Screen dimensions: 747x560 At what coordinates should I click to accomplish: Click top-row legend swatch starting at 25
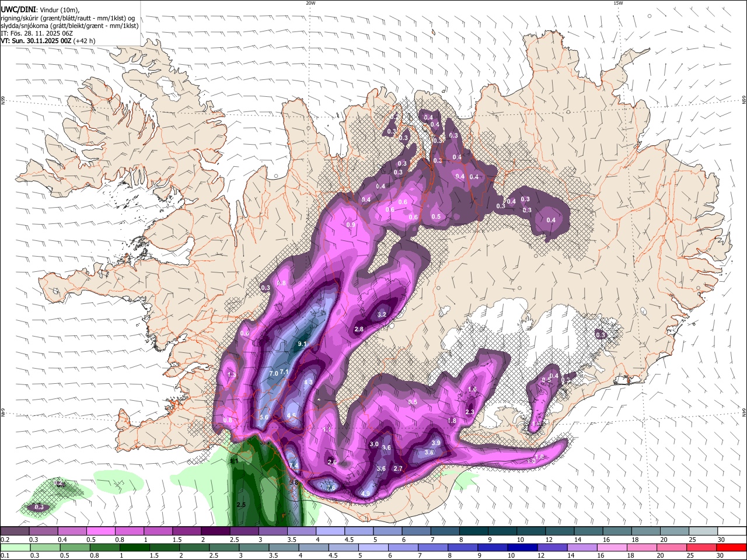point(704,531)
